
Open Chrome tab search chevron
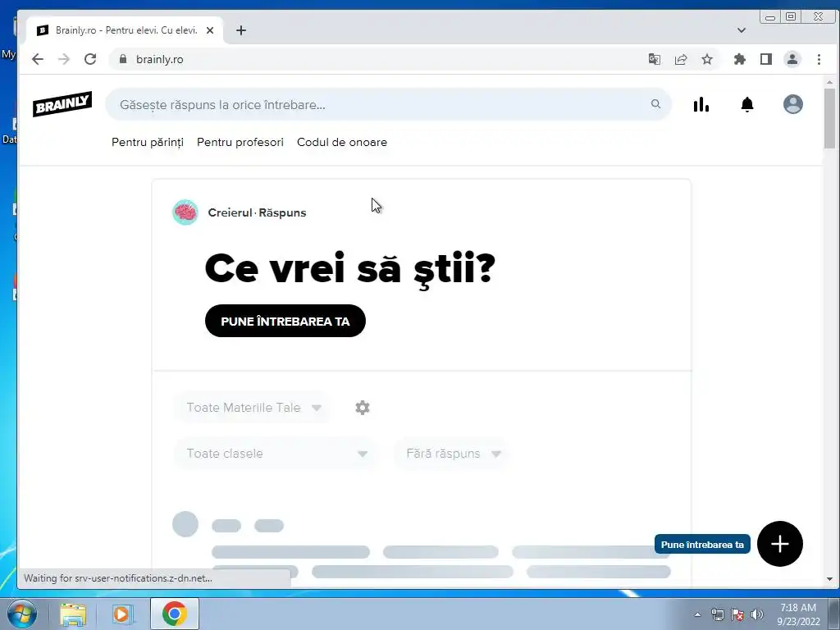pyautogui.click(x=742, y=30)
